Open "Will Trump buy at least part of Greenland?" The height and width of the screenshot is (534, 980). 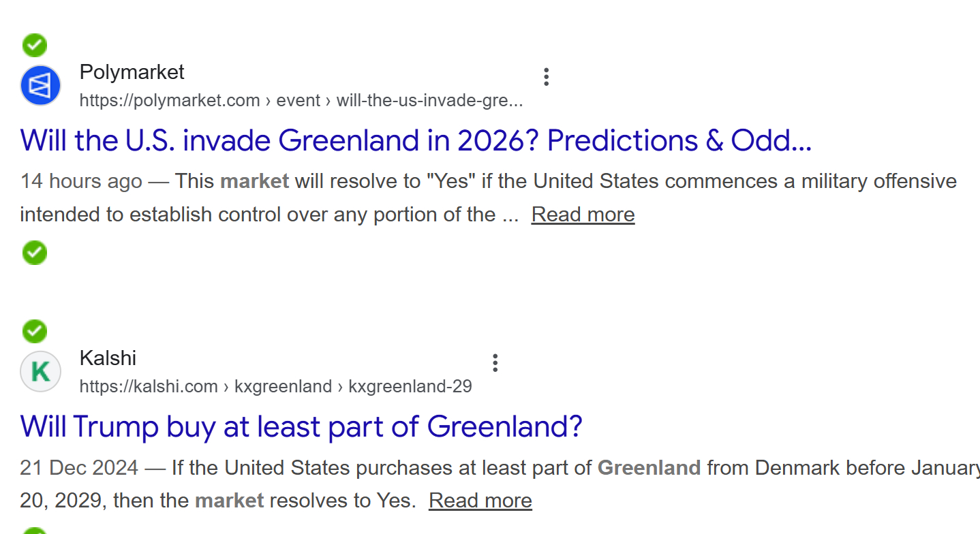click(x=301, y=427)
